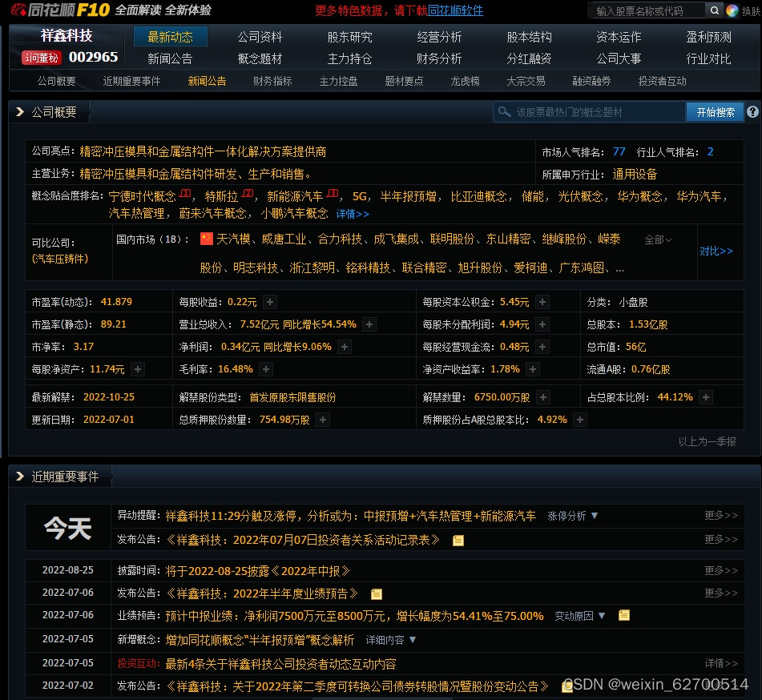Expand plus icon next to 毛利率 16.48%
The width and height of the screenshot is (762, 700).
click(x=266, y=369)
